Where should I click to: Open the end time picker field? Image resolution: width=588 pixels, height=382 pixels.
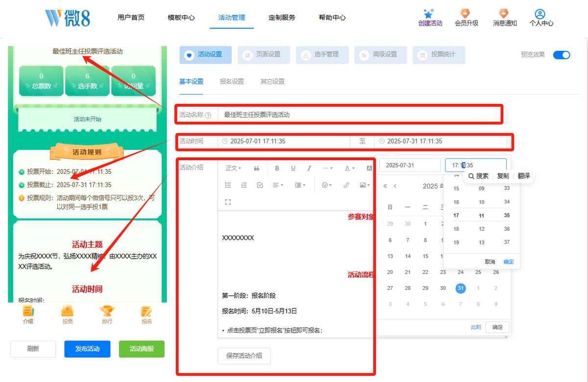coord(441,141)
